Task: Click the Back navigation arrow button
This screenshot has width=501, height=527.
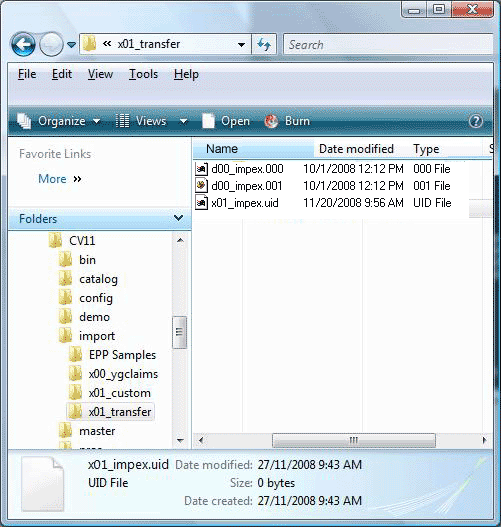Action: (x=23, y=44)
